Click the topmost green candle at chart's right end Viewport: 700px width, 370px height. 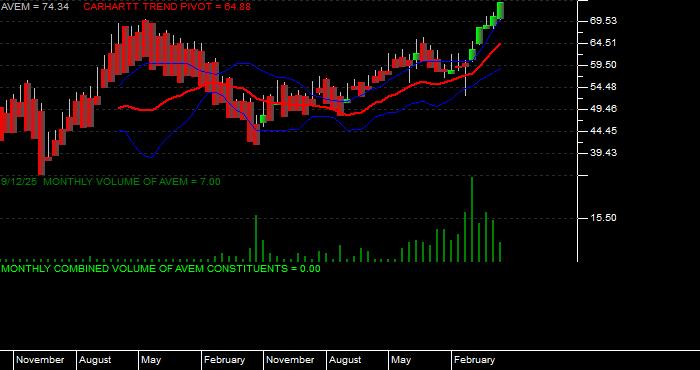pos(500,10)
